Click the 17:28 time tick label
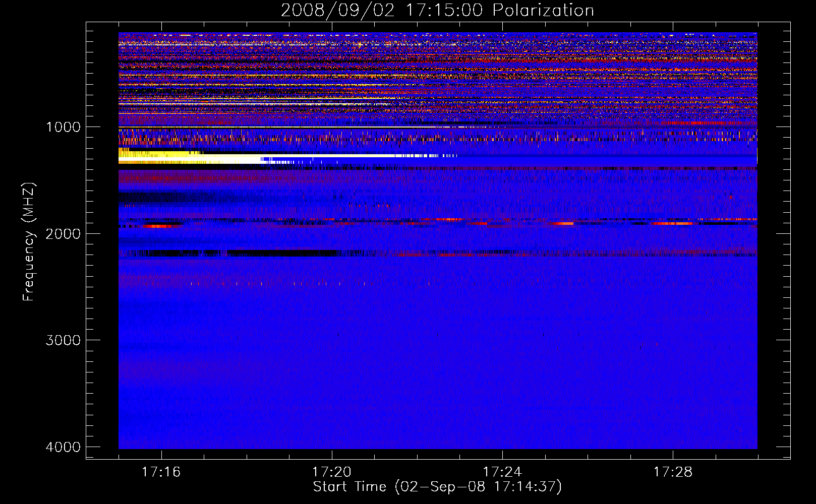Screen dimensions: 816x504 (673, 472)
